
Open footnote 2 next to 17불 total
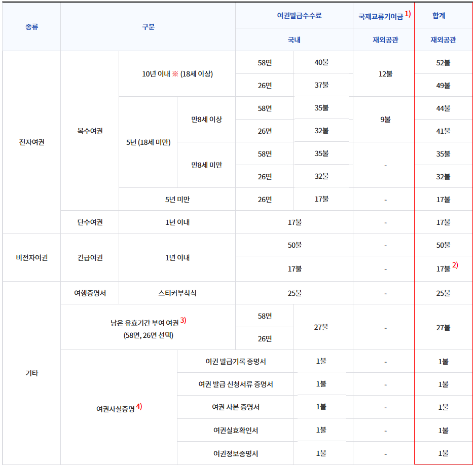[x=455, y=264]
